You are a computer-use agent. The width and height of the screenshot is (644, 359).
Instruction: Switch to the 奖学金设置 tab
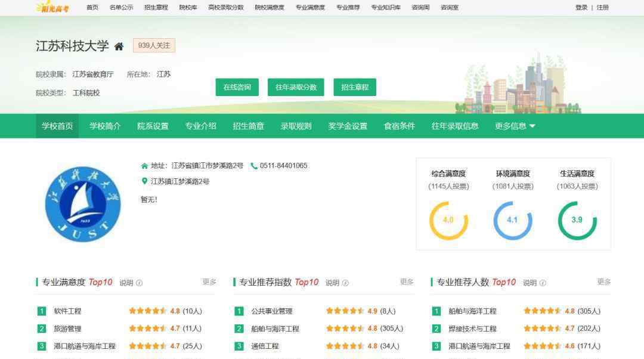click(348, 126)
